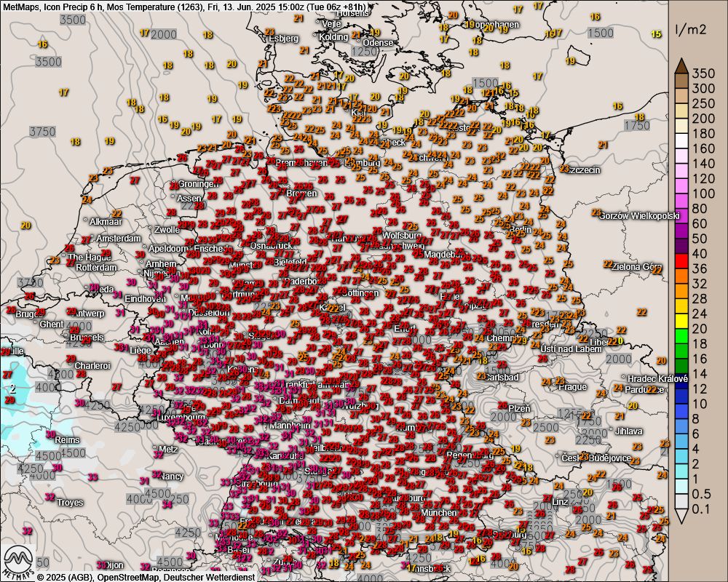The height and width of the screenshot is (582, 728).
Task: Click the city marker dot for Prague
Action: (x=555, y=387)
